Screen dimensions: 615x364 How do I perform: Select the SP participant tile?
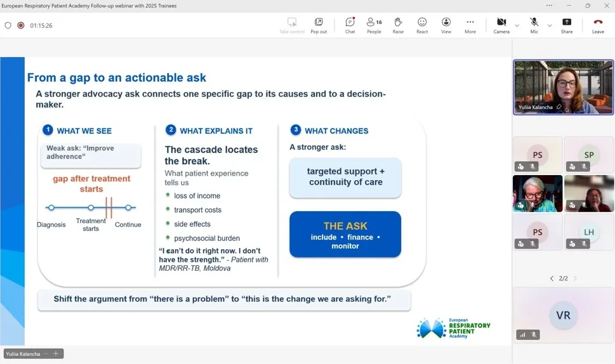coord(589,155)
